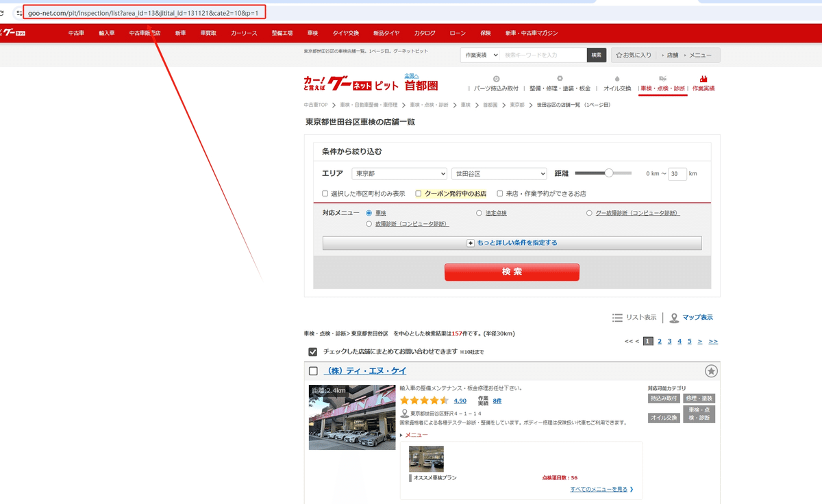Click オイル交換 category tag on shop card

pyautogui.click(x=664, y=418)
